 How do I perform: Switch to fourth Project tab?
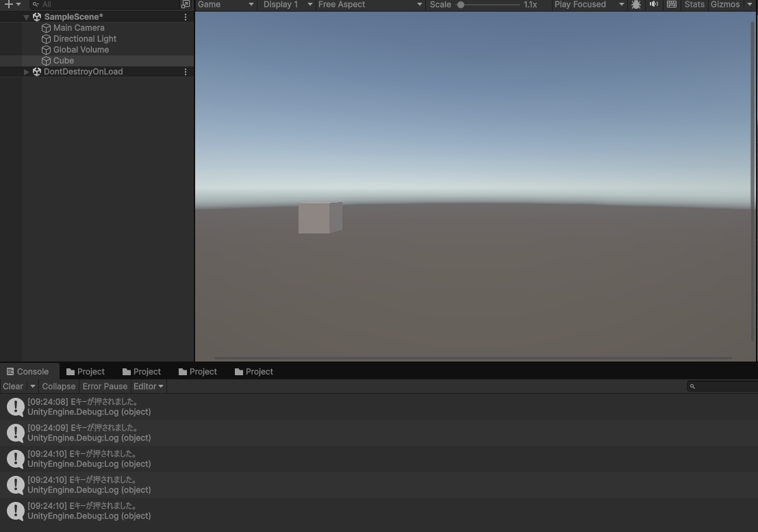[x=254, y=372]
